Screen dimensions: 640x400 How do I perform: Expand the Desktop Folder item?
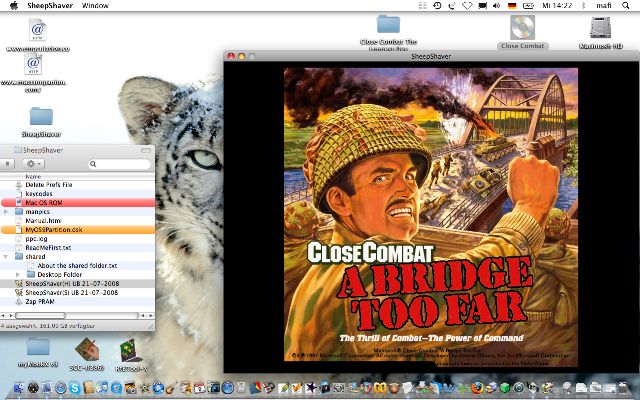pyautogui.click(x=18, y=275)
